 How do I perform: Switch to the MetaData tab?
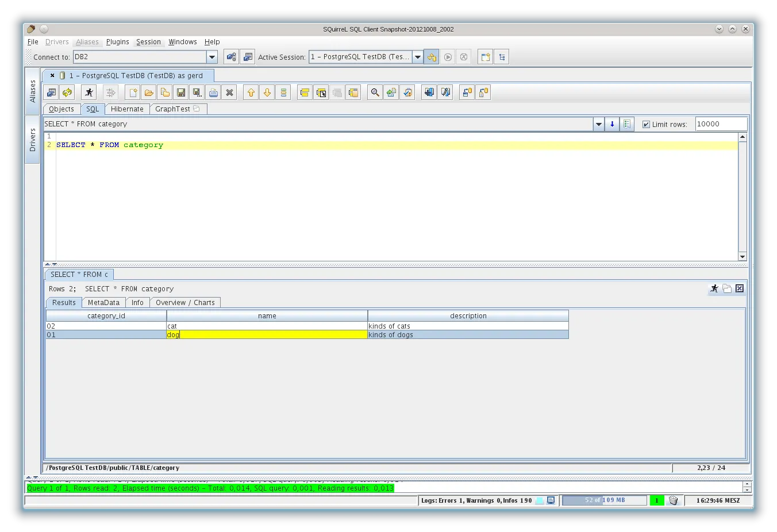(x=103, y=303)
